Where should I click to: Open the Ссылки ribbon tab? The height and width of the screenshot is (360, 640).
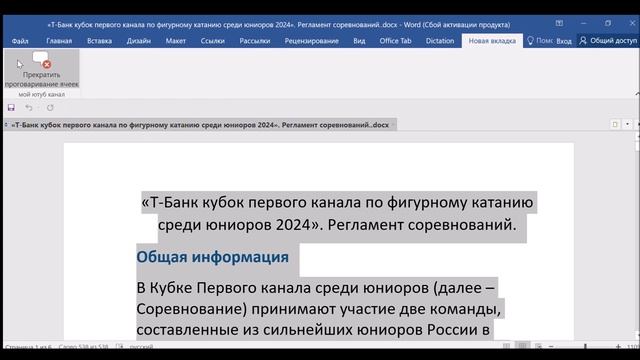[x=213, y=41]
